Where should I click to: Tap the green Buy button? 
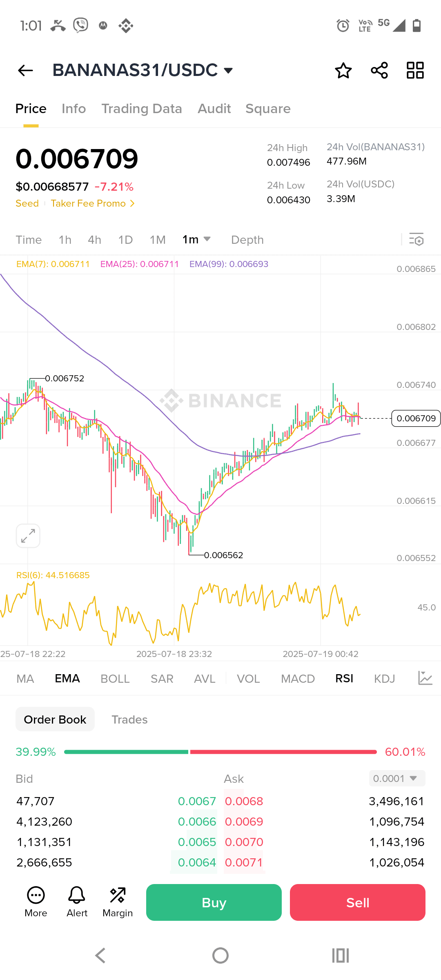coord(214,902)
